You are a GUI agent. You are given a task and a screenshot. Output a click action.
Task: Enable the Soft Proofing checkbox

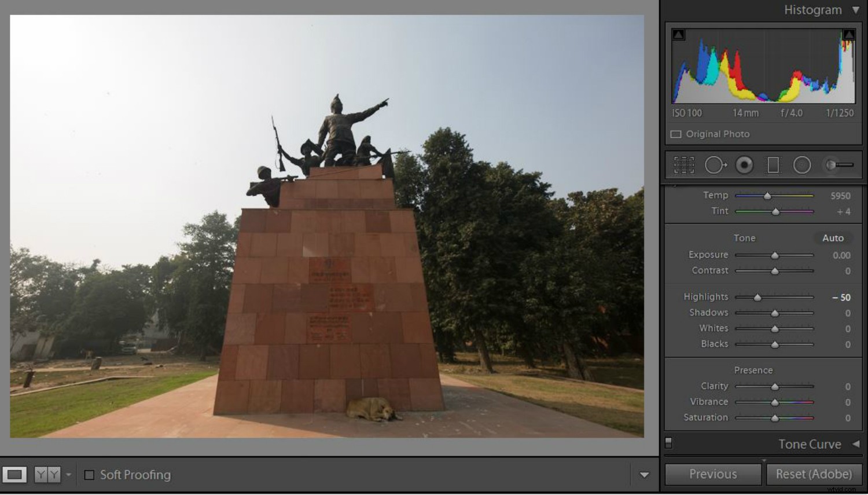click(x=89, y=475)
